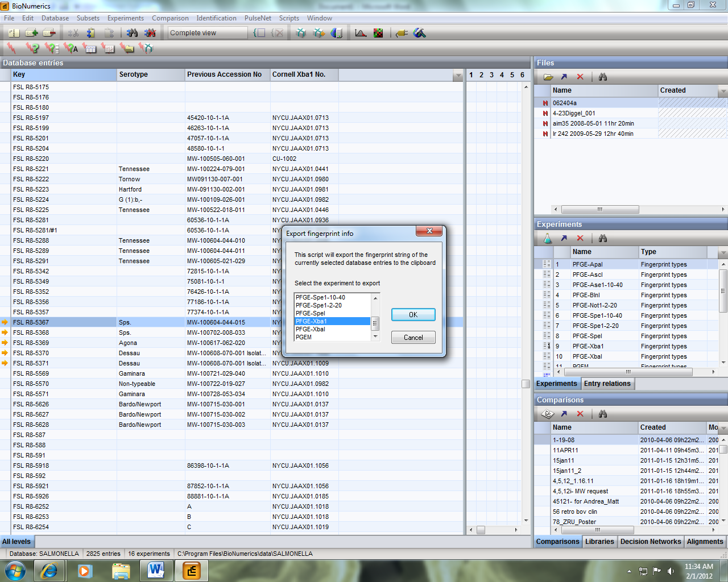Open file icon in Files panel
Screen dimensions: 728x582
tap(548, 77)
